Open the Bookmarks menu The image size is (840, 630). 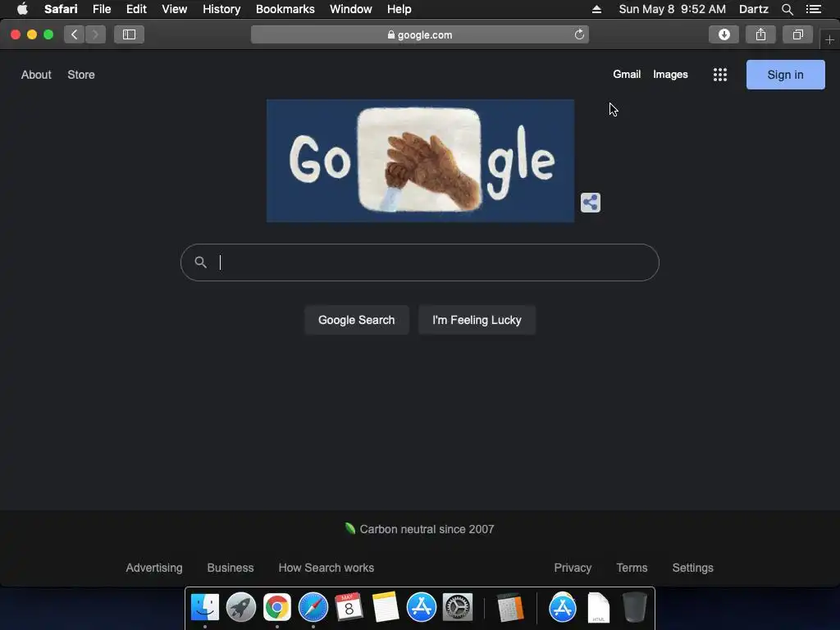(285, 9)
